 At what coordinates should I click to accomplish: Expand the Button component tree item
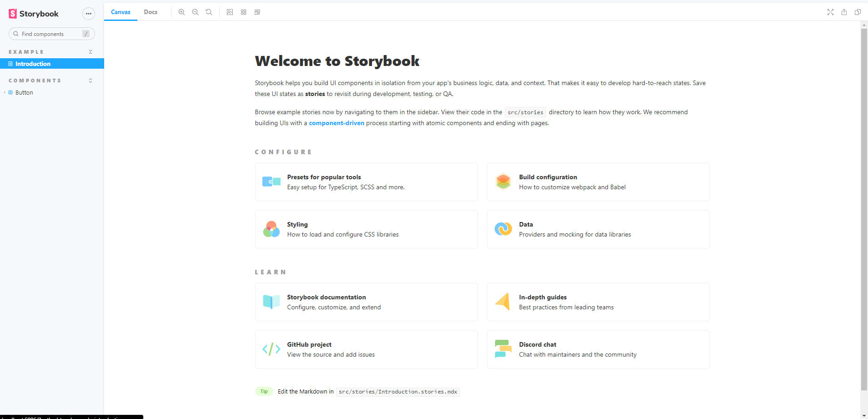[5, 92]
